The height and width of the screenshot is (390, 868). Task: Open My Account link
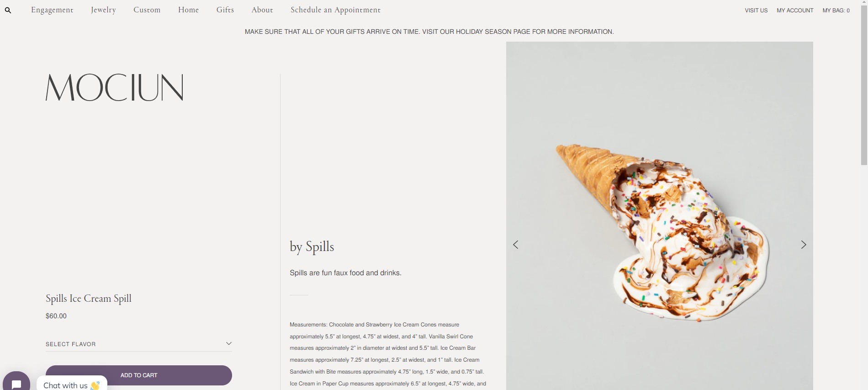[795, 11]
